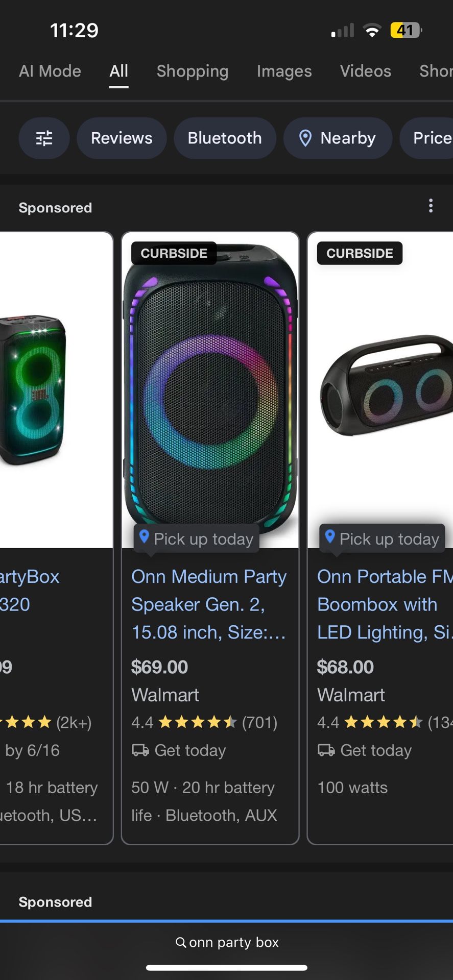Open the Videos tab
This screenshot has width=453, height=980.
(x=366, y=71)
